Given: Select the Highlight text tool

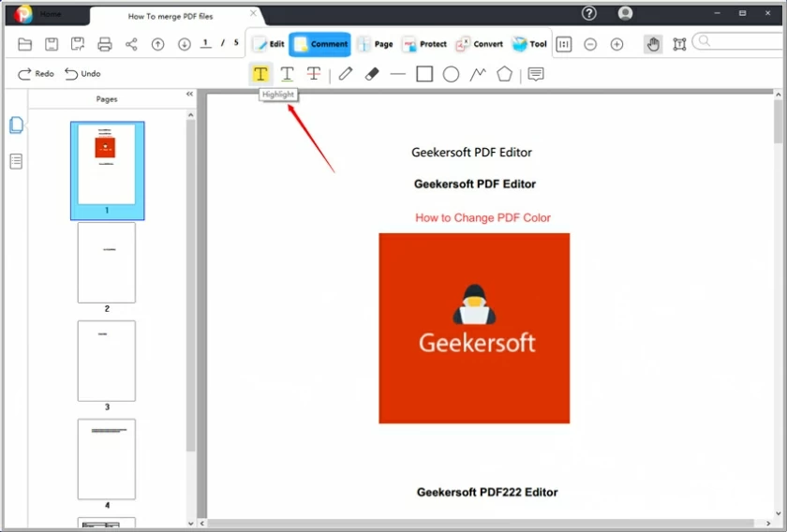Looking at the screenshot, I should pos(260,74).
